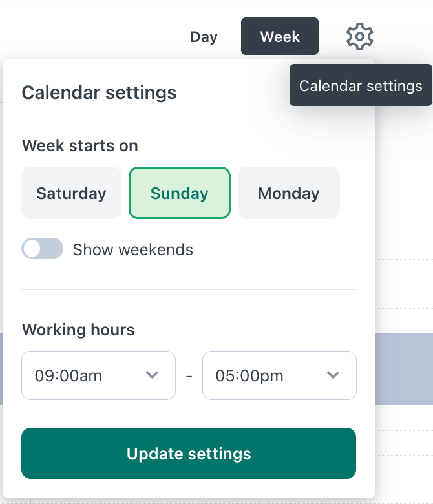Expand the chevron beside 05:00pm
Screen dimensions: 433x504
point(333,375)
